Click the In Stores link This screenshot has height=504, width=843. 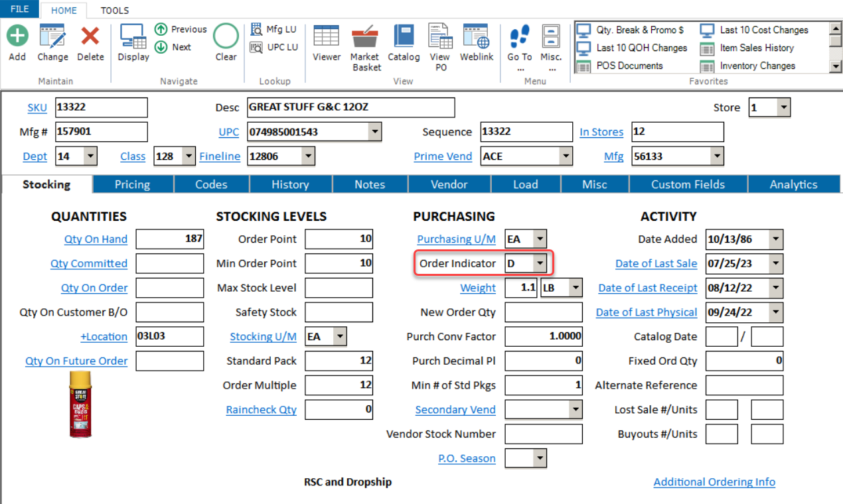click(x=601, y=132)
